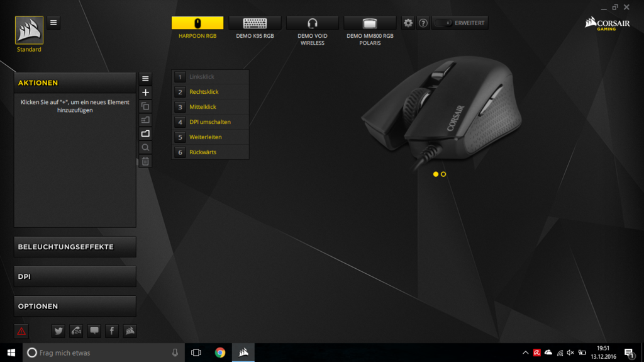Screen dimensions: 644x362
Task: Click the Cortana microphone icon
Action: (175, 353)
